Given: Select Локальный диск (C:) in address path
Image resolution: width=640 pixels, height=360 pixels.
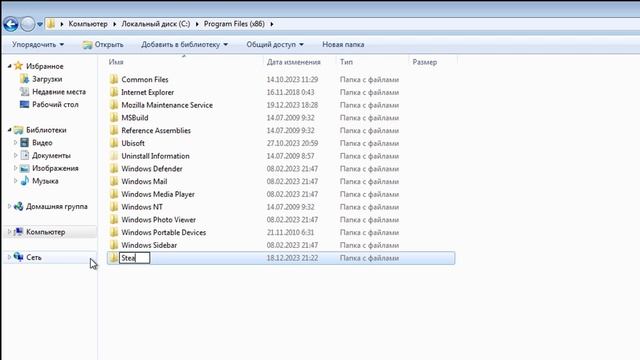Looking at the screenshot, I should click(156, 24).
